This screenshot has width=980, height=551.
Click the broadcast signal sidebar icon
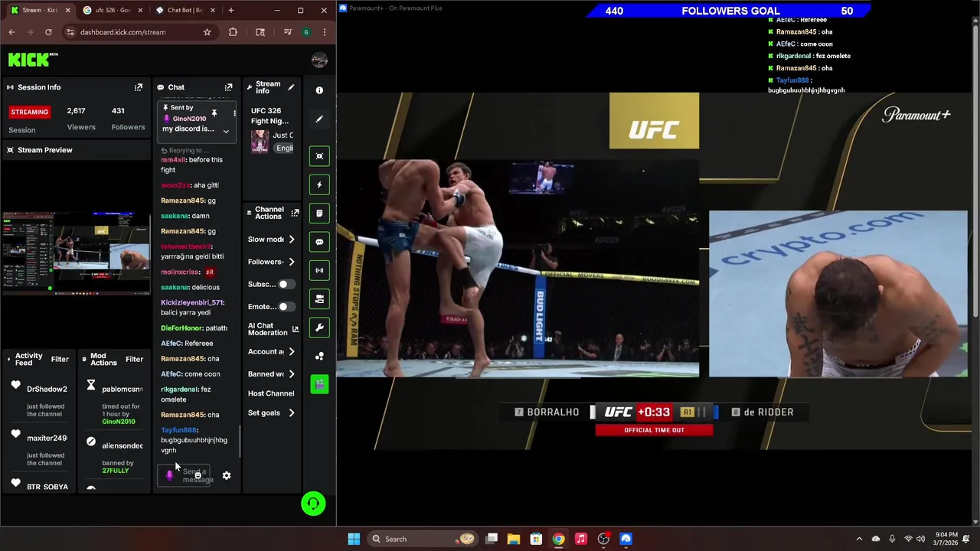tap(319, 270)
